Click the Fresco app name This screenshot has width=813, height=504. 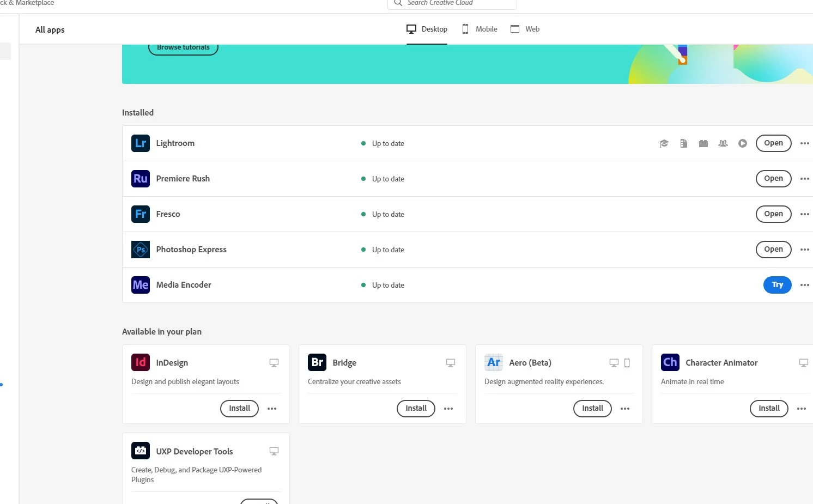click(168, 214)
